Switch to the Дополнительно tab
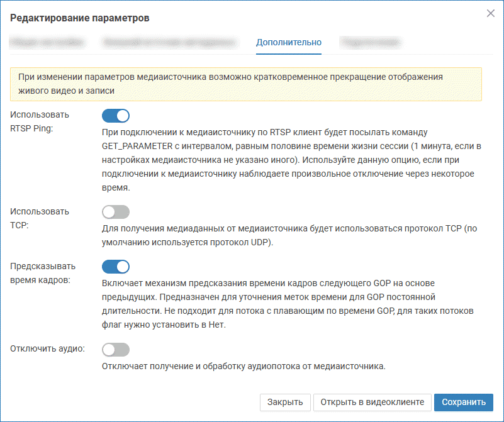Screen dimensions: 504x422 (x=289, y=42)
